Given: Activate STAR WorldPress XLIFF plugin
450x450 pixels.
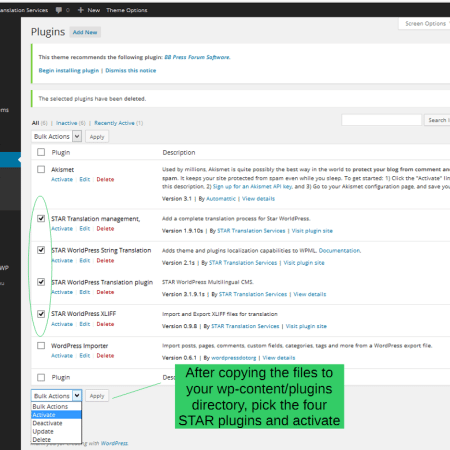Looking at the screenshot, I should coord(62,324).
